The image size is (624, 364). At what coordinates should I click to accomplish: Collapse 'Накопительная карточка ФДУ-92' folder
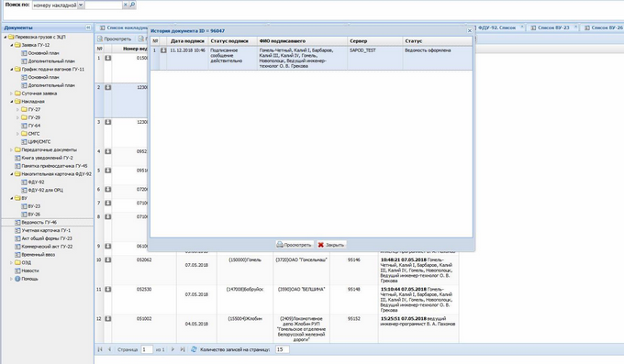pyautogui.click(x=12, y=174)
